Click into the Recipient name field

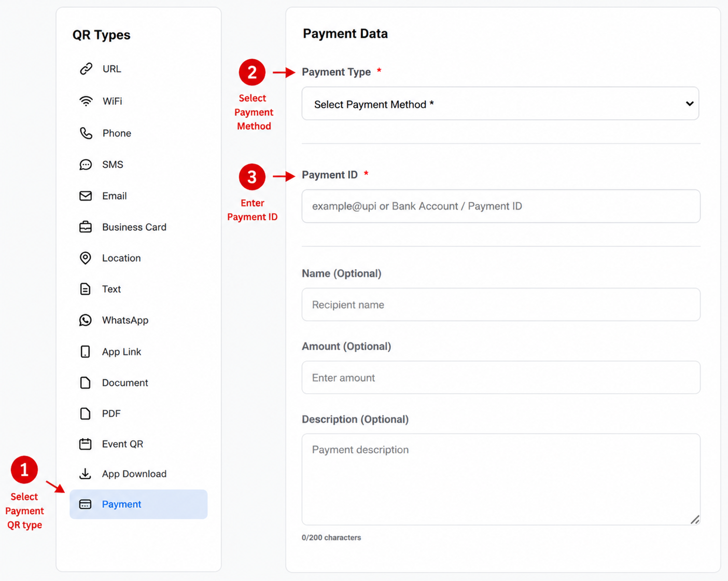click(x=501, y=305)
